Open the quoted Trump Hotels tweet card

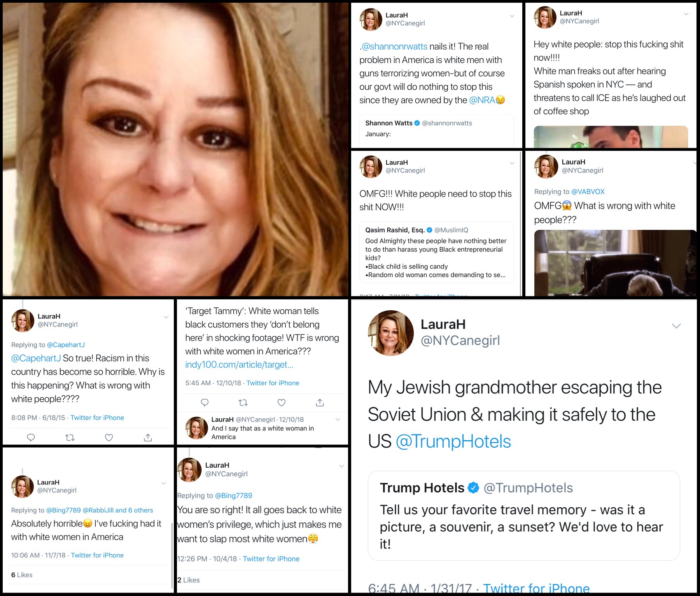tap(524, 516)
